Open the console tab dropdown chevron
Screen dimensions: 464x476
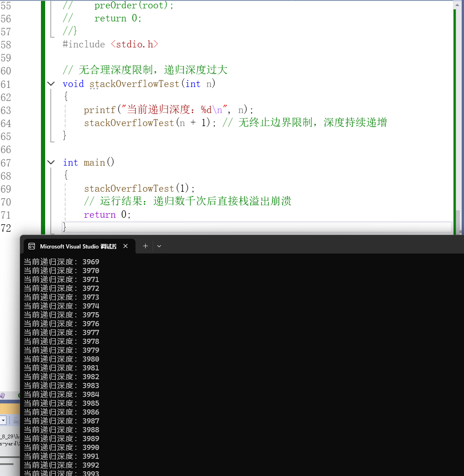159,246
